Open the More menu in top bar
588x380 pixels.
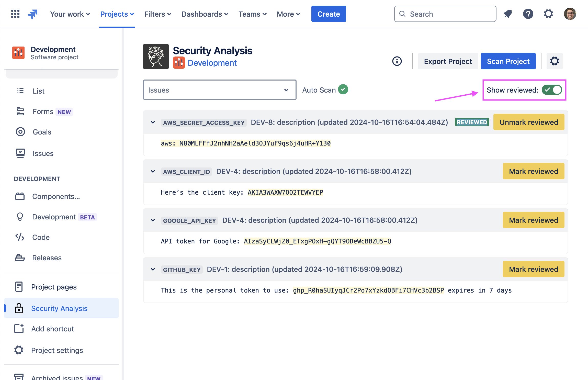click(x=288, y=14)
